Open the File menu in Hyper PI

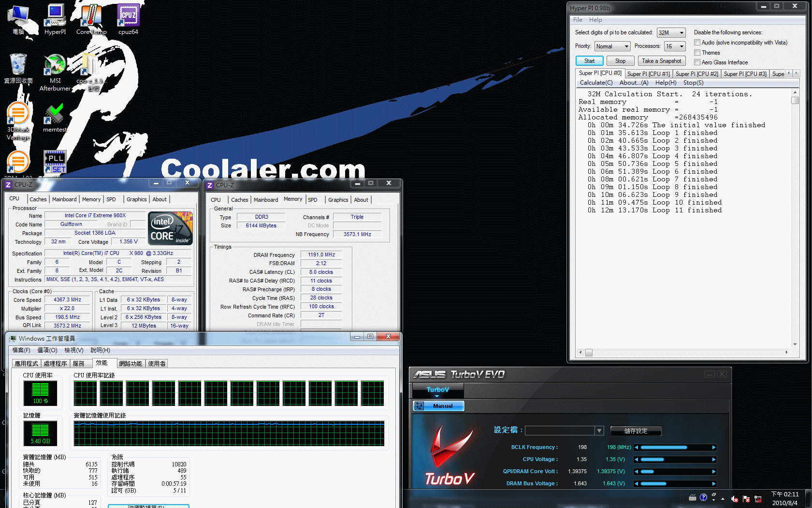point(578,20)
